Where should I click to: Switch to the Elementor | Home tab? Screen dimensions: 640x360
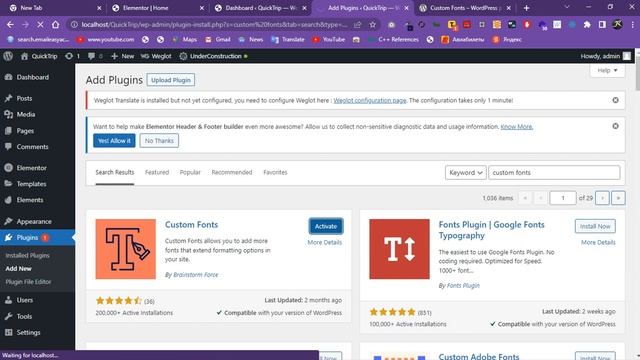click(158, 8)
